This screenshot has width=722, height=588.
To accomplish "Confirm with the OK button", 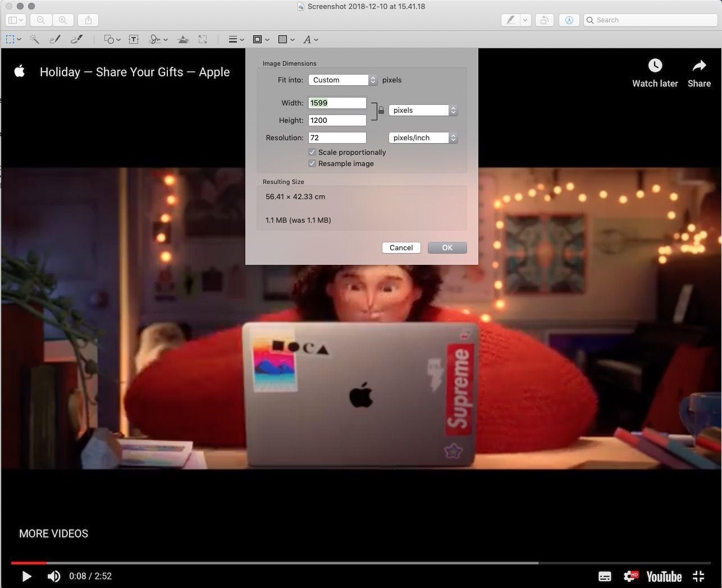I will pyautogui.click(x=447, y=247).
